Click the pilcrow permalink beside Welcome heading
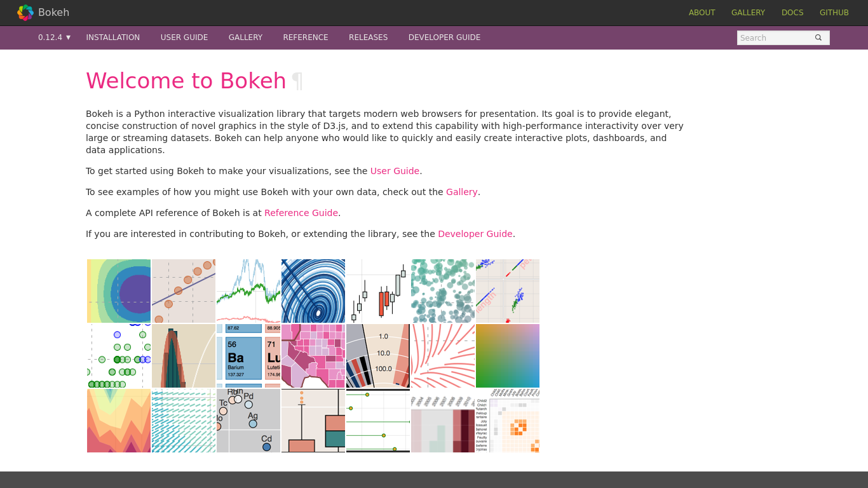 (297, 81)
